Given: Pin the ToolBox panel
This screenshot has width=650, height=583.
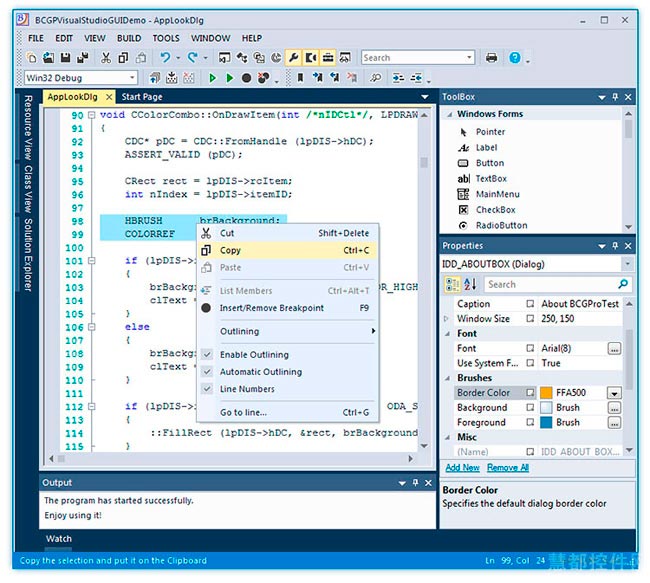Looking at the screenshot, I should (615, 97).
